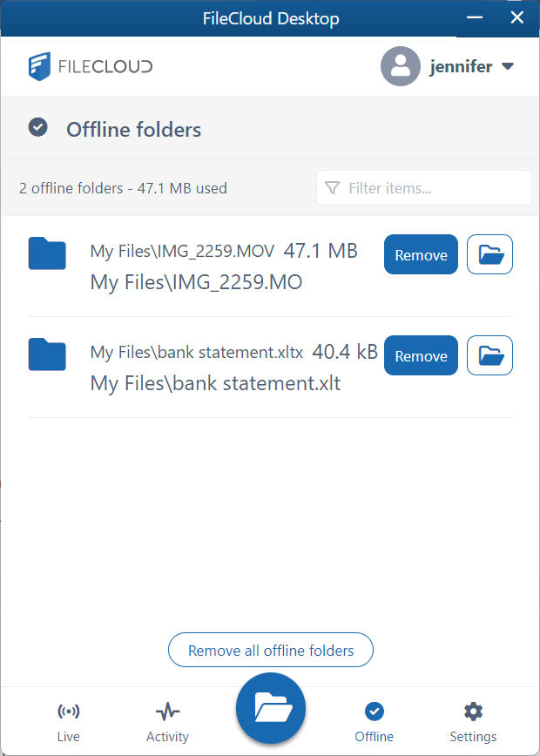Open the Settings gear tab
The height and width of the screenshot is (756, 540).
(x=473, y=721)
